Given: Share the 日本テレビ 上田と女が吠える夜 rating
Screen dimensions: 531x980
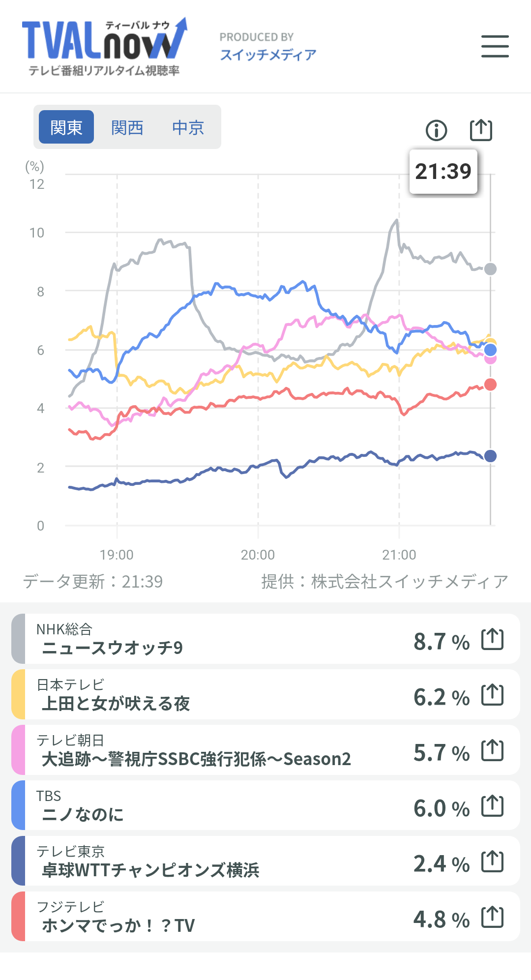Looking at the screenshot, I should (x=492, y=695).
